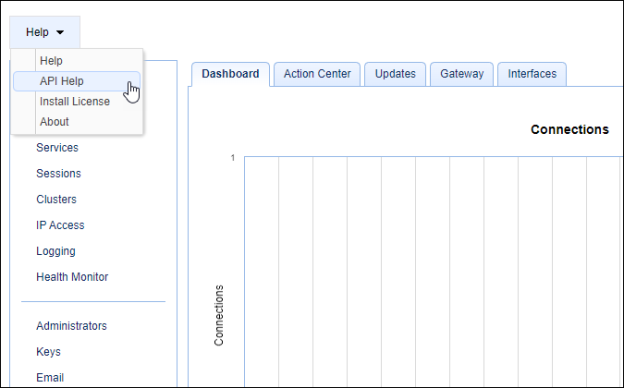Go to Keys in the sidebar
The width and height of the screenshot is (624, 388).
pyautogui.click(x=49, y=352)
